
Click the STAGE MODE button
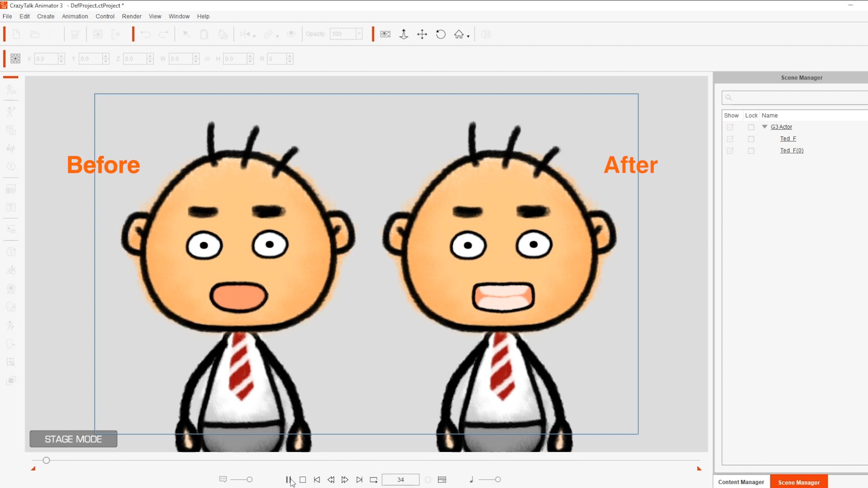(x=73, y=439)
